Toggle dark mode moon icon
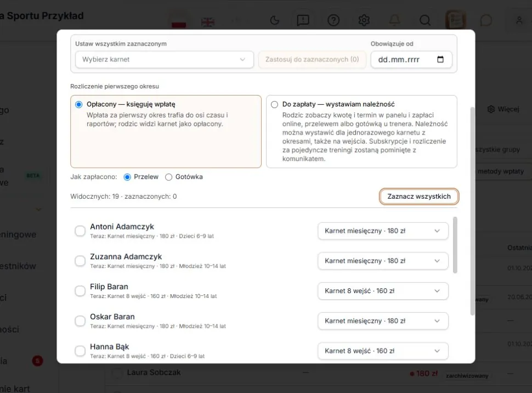The height and width of the screenshot is (393, 532). point(274,20)
